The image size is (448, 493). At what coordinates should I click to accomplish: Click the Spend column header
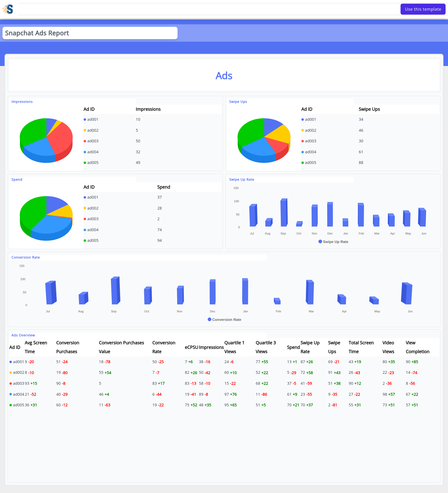pyautogui.click(x=164, y=187)
